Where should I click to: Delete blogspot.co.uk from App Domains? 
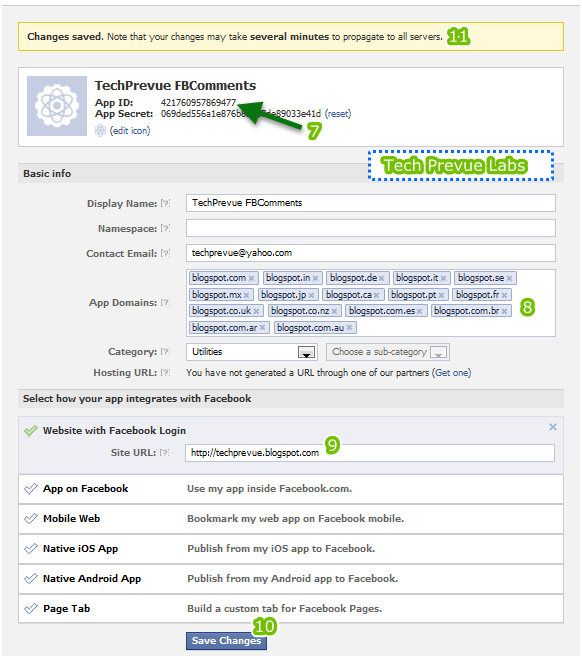tap(256, 311)
